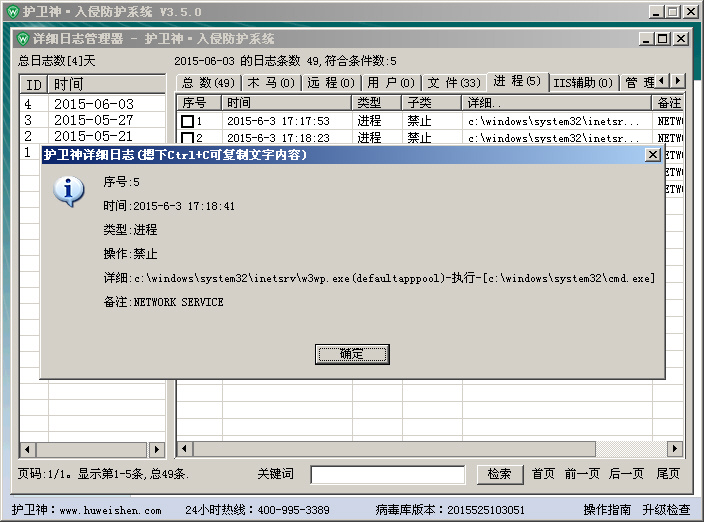Image resolution: width=704 pixels, height=522 pixels.
Task: Click virus database version 2015525103051
Action: [x=486, y=510]
